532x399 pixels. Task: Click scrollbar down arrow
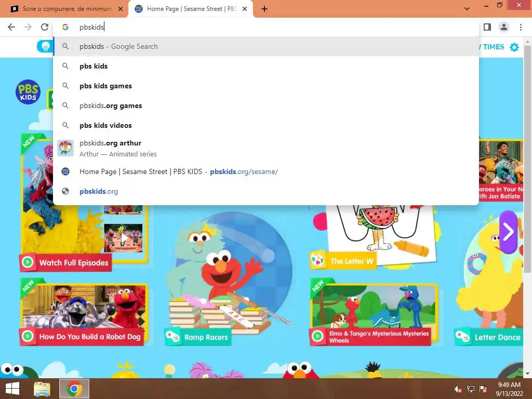point(527,374)
